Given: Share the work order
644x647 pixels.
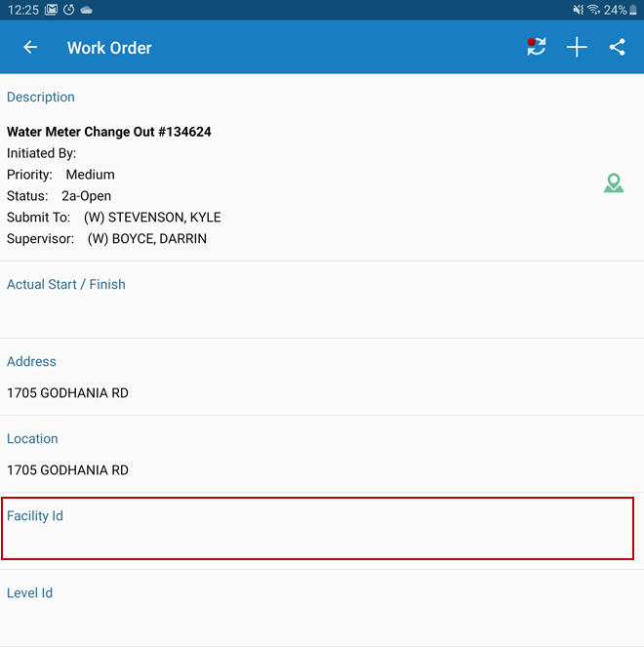Looking at the screenshot, I should coord(617,47).
